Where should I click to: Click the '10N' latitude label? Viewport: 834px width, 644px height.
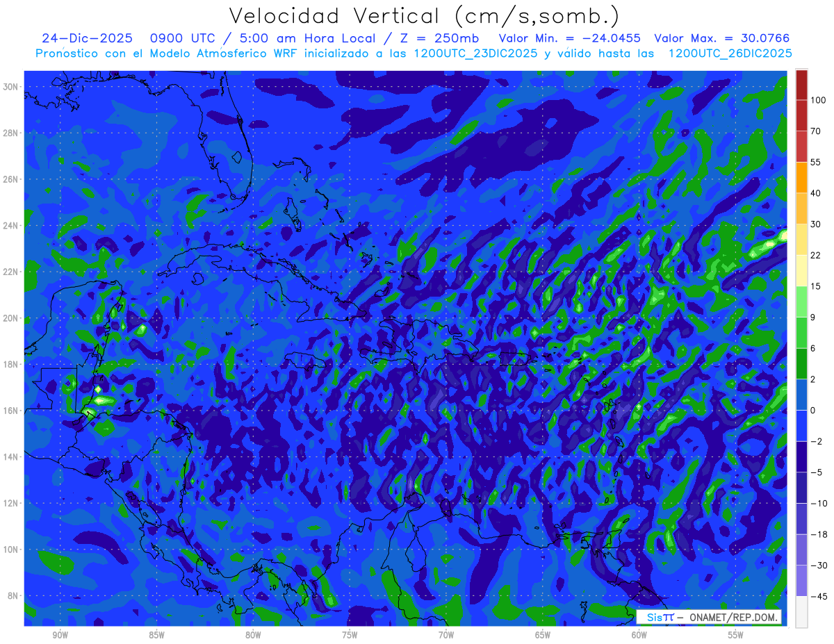[x=11, y=550]
